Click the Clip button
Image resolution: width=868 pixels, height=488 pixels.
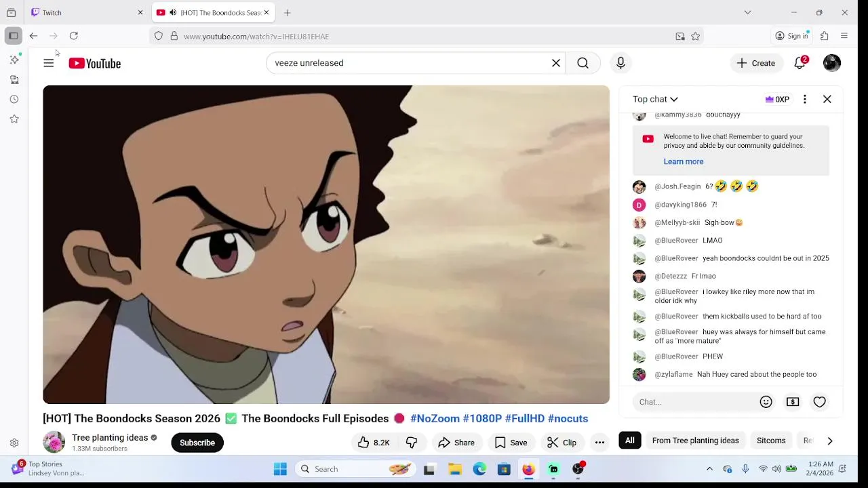[x=562, y=443]
